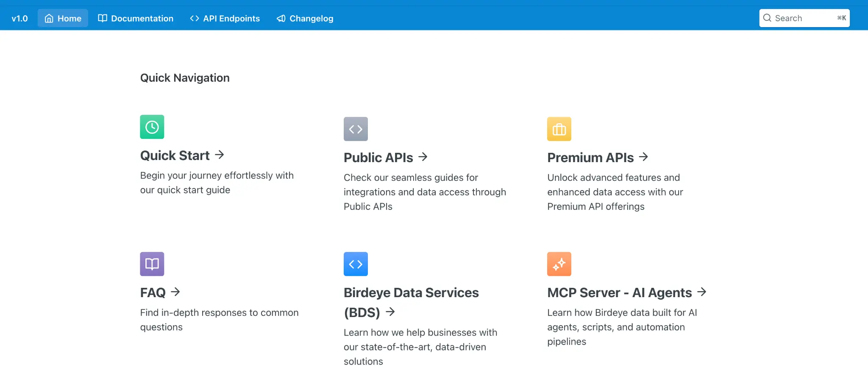The width and height of the screenshot is (868, 389).
Task: Click the arrow after (BDS) heading
Action: (x=390, y=312)
